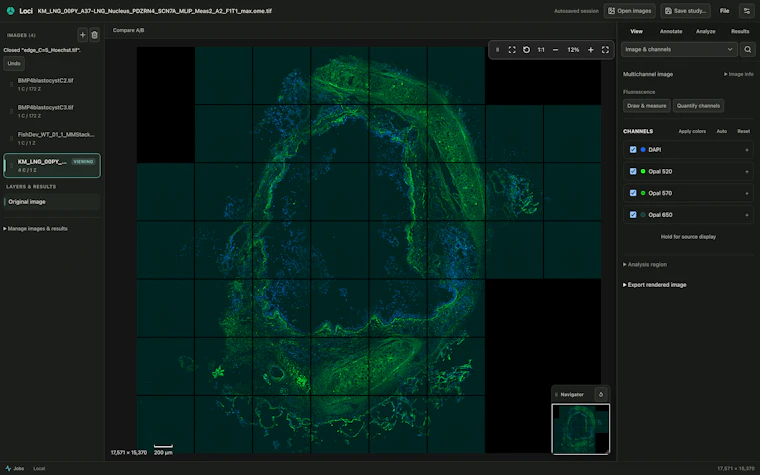Viewport: 760px width, 475px height.
Task: Click the Auto channels link
Action: (x=721, y=131)
